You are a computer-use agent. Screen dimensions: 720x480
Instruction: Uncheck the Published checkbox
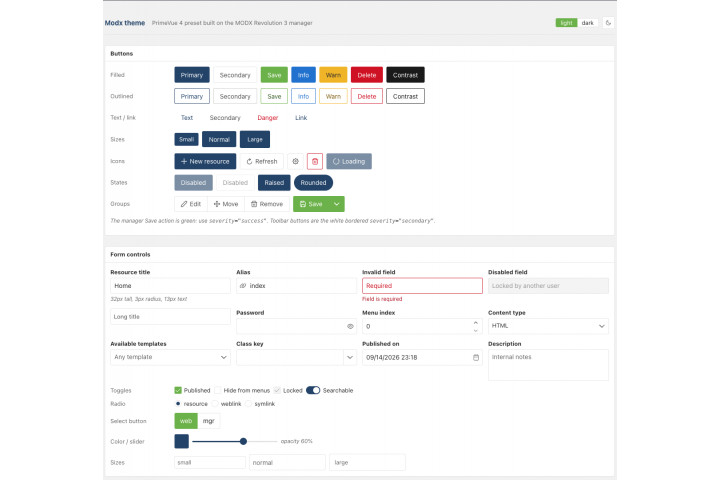178,390
